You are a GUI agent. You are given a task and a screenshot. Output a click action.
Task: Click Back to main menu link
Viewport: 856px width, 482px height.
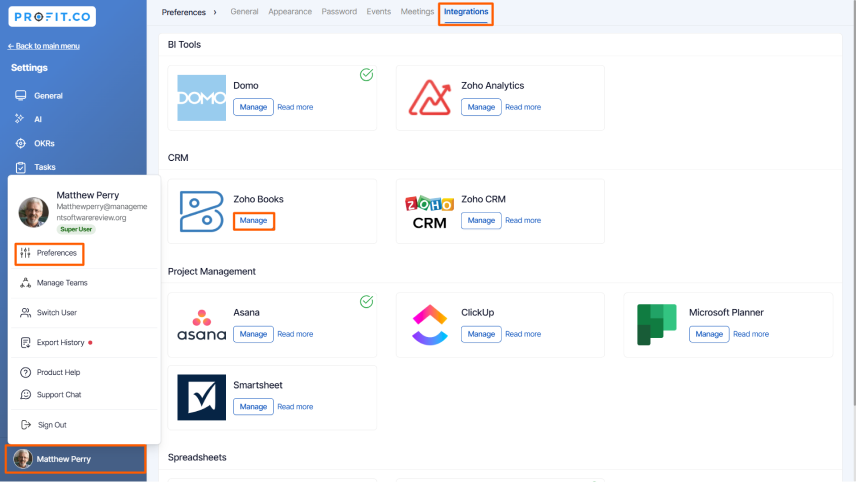[x=44, y=46]
